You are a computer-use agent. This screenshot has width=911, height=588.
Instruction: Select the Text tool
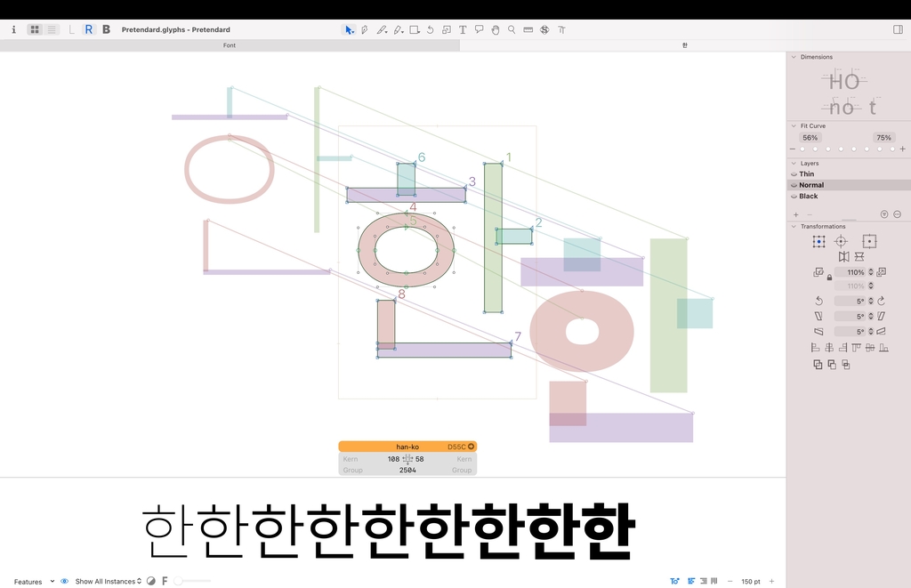click(x=463, y=29)
